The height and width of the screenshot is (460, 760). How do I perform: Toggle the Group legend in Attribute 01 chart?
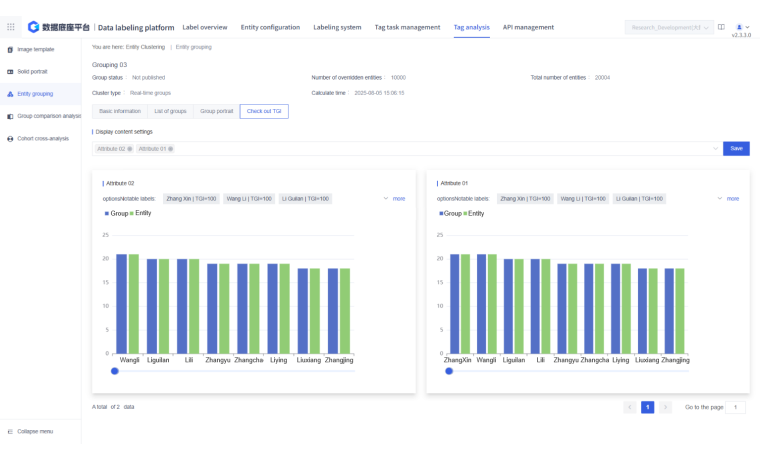(x=451, y=213)
